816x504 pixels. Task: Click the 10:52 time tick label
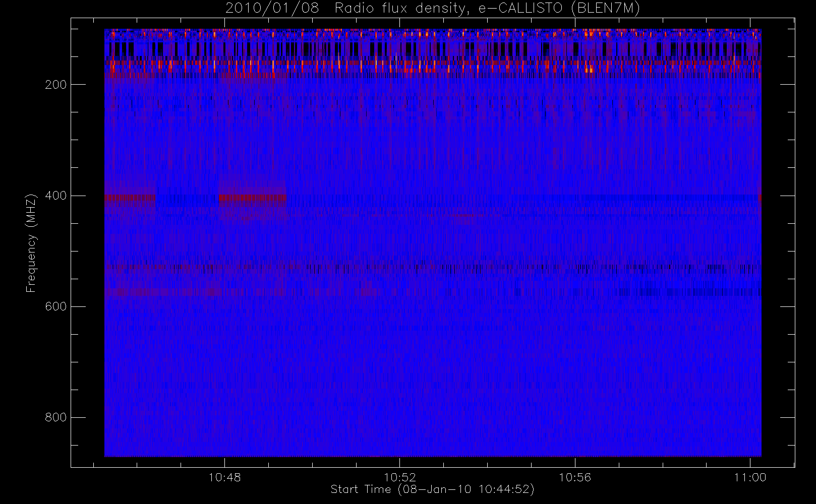[400, 477]
